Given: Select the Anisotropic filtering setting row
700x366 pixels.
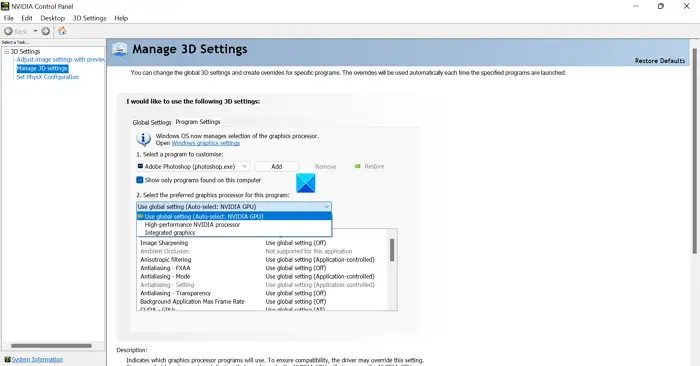Looking at the screenshot, I should click(x=262, y=260).
